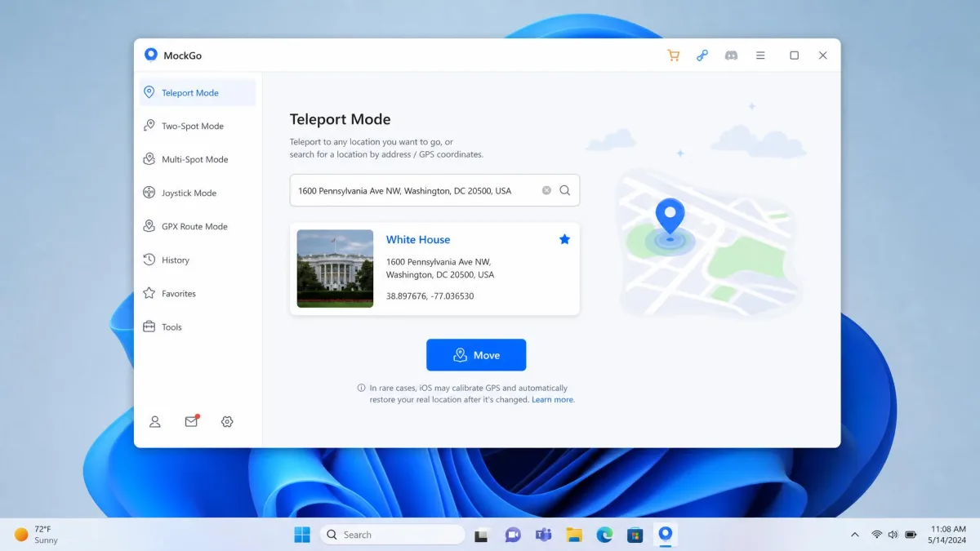This screenshot has height=551, width=980.
Task: Expand the hidden system tray icons chevron
Action: click(x=855, y=535)
